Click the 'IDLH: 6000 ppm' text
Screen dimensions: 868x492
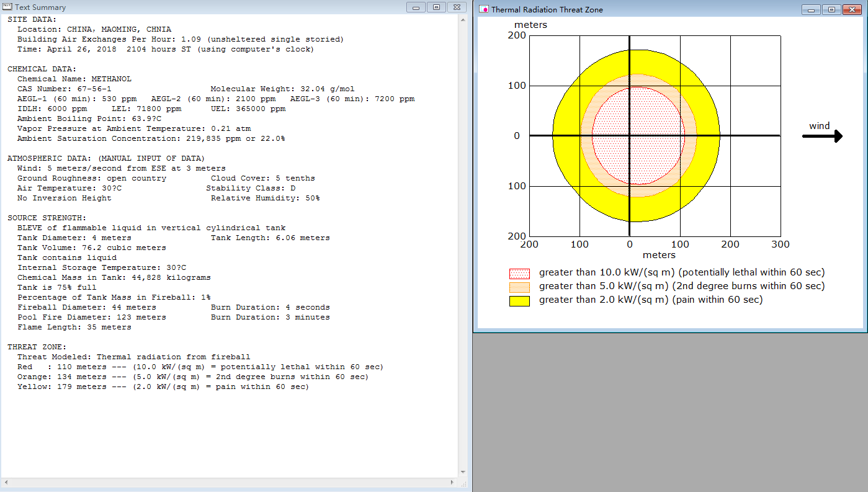(52, 109)
